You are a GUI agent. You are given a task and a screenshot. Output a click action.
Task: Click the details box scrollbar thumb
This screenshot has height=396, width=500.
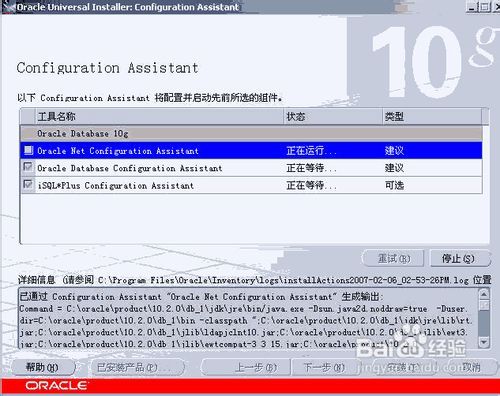[x=484, y=306]
